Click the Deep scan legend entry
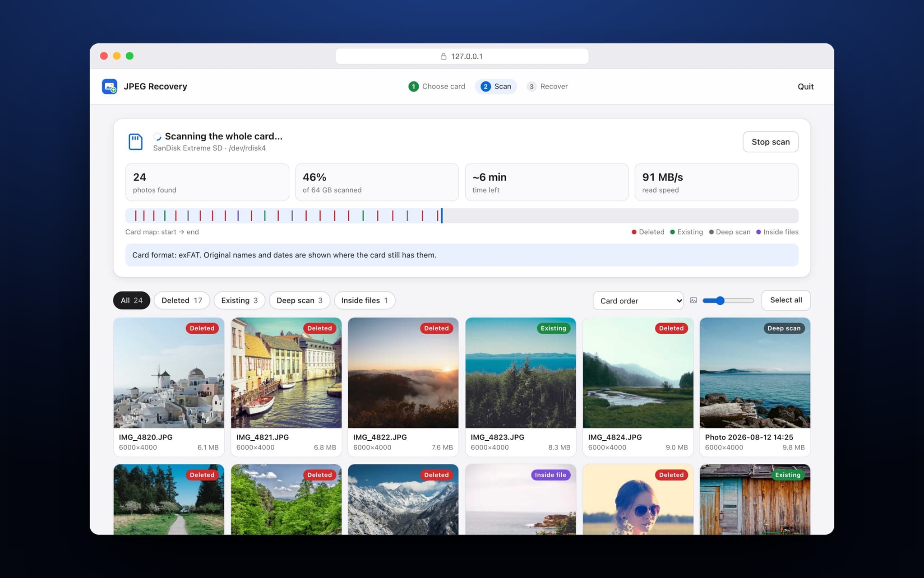 (730, 232)
